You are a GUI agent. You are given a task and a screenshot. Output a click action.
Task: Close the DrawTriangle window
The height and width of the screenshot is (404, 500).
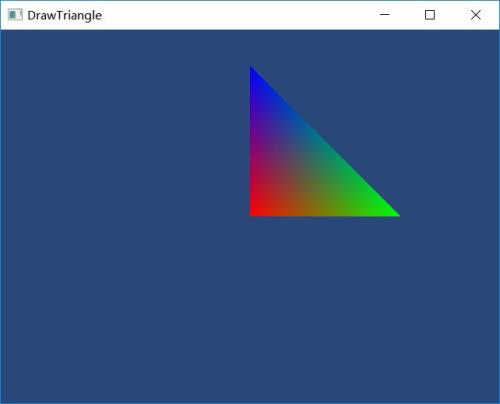[476, 15]
